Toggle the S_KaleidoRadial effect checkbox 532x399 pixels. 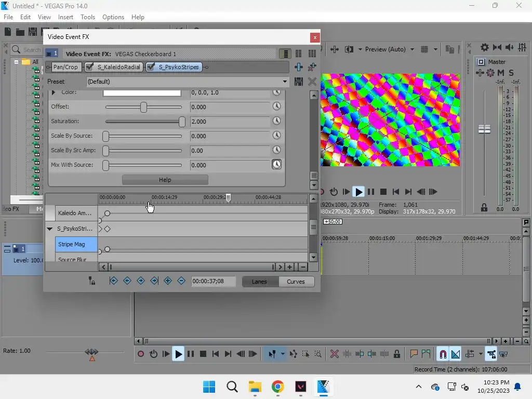(x=89, y=67)
